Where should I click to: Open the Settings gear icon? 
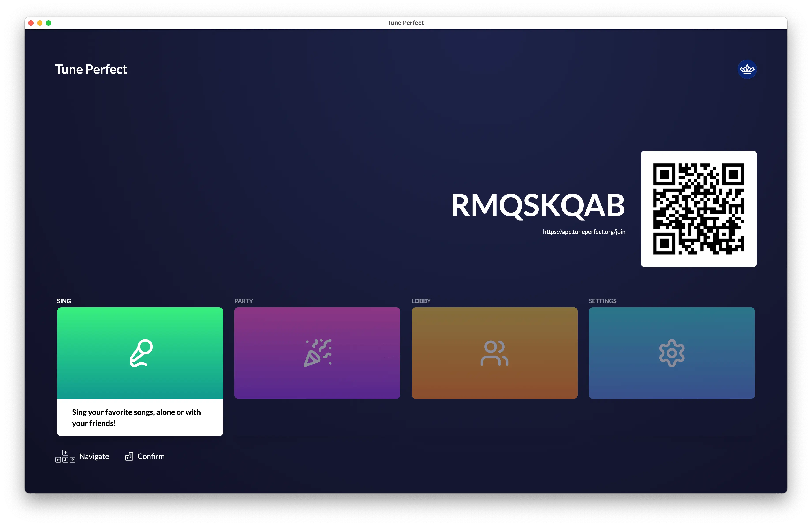[x=671, y=353]
